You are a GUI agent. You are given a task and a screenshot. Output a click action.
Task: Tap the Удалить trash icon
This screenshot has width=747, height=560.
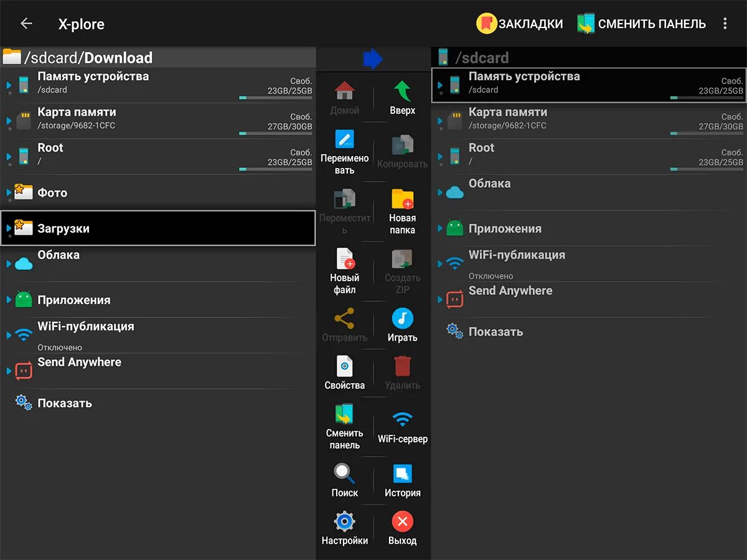402,366
